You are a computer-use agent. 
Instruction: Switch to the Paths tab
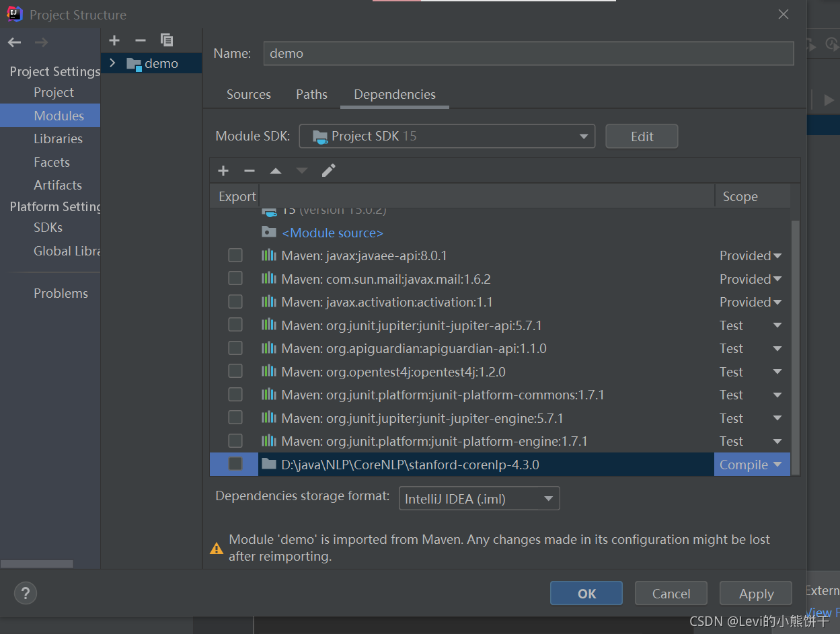[312, 95]
